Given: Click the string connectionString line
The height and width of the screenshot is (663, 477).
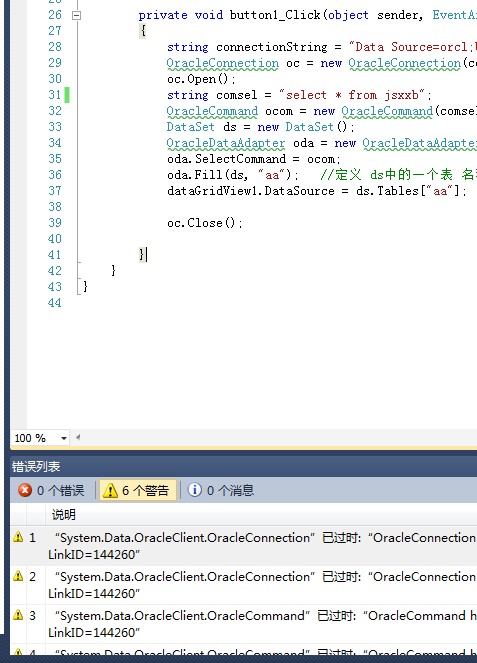Looking at the screenshot, I should point(322,47).
